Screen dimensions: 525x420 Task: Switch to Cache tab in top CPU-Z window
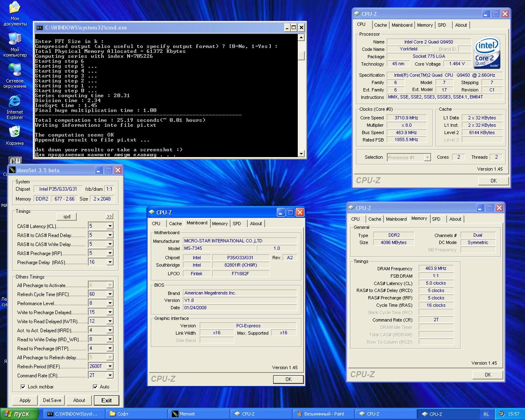380,25
